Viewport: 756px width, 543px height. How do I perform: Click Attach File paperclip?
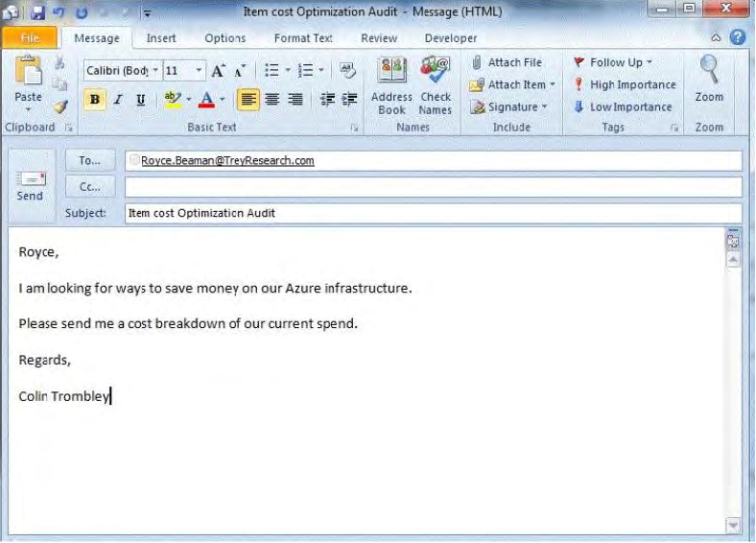pyautogui.click(x=507, y=62)
